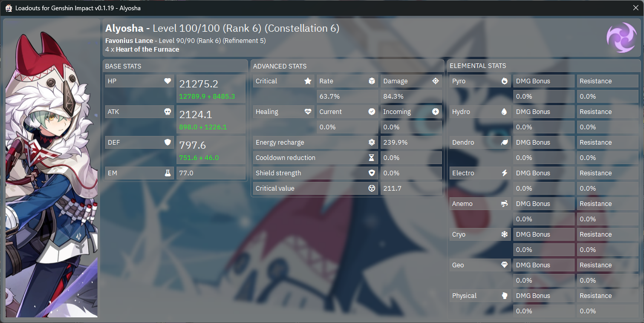Click the Favonius Lance weapon line

tap(185, 40)
